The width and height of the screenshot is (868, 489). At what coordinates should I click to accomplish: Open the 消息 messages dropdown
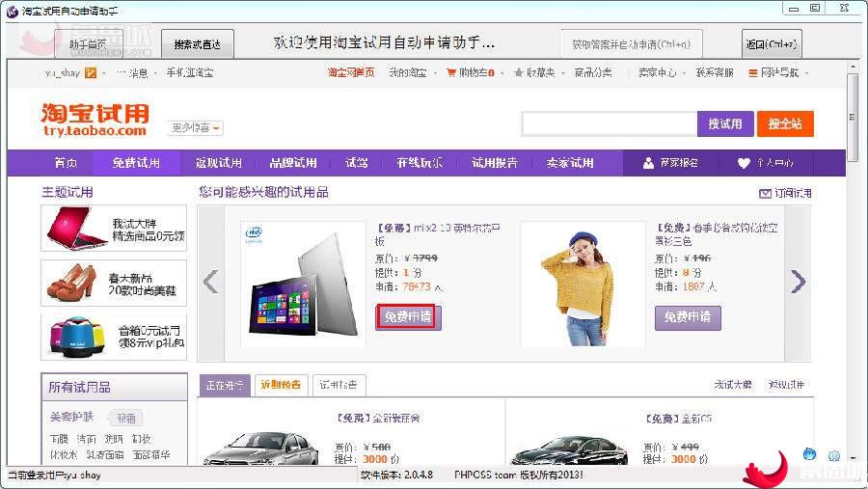(x=137, y=72)
